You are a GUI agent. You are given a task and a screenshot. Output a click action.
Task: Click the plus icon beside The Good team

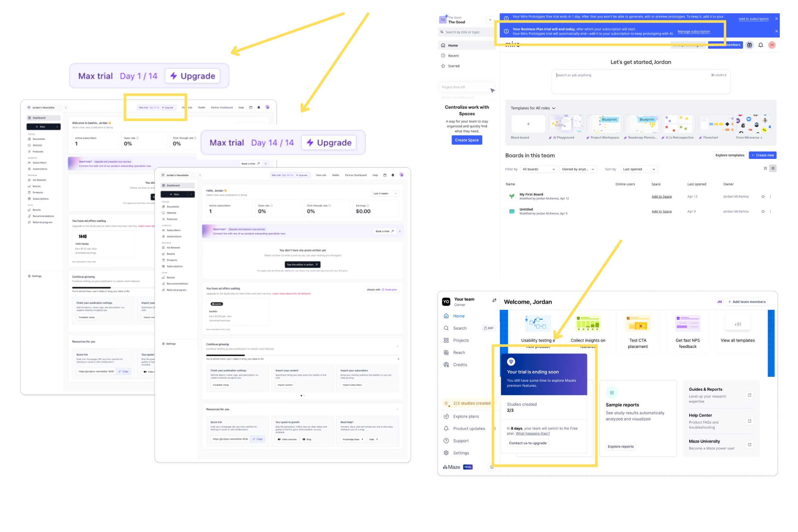tap(490, 20)
